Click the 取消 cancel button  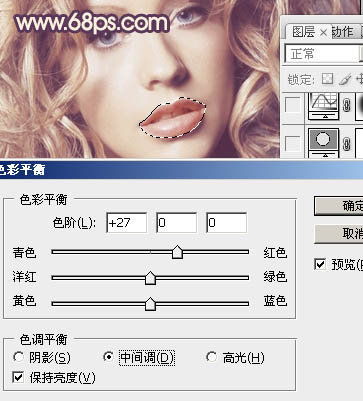pos(339,234)
